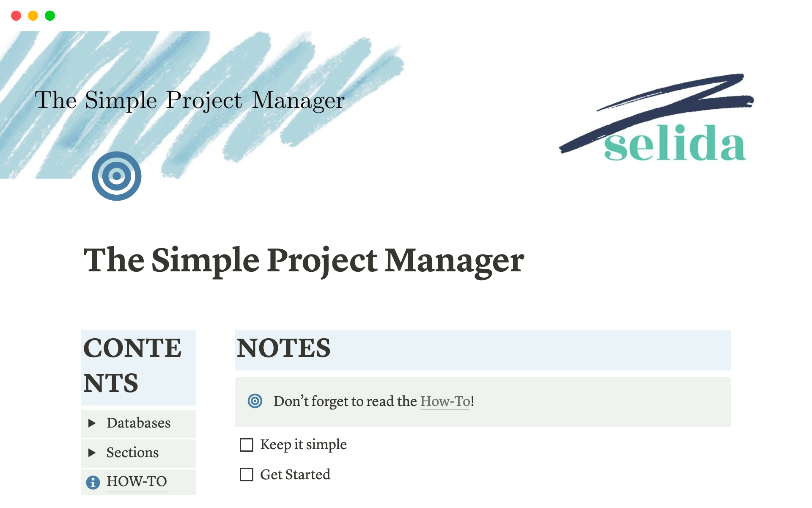Check the Keep it simple task off
Image resolution: width=812 pixels, height=508 pixels.
point(246,444)
